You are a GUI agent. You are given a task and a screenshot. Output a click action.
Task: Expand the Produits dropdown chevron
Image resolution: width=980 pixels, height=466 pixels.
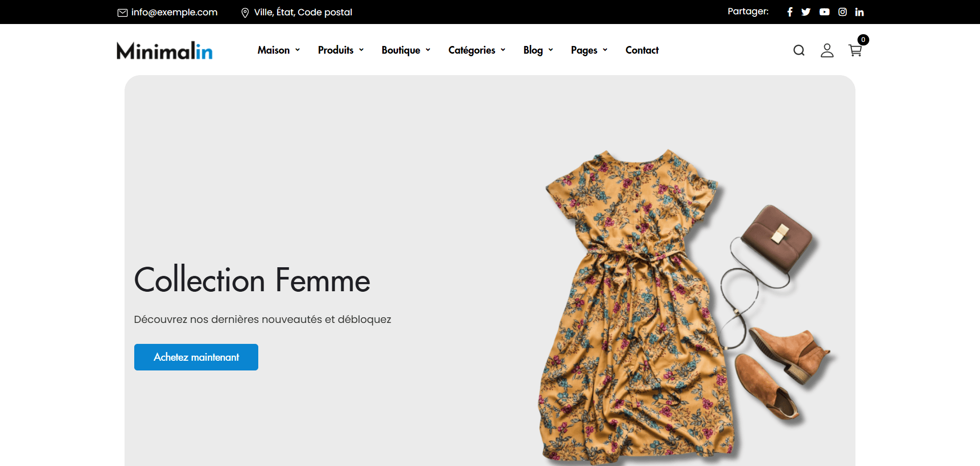click(361, 50)
